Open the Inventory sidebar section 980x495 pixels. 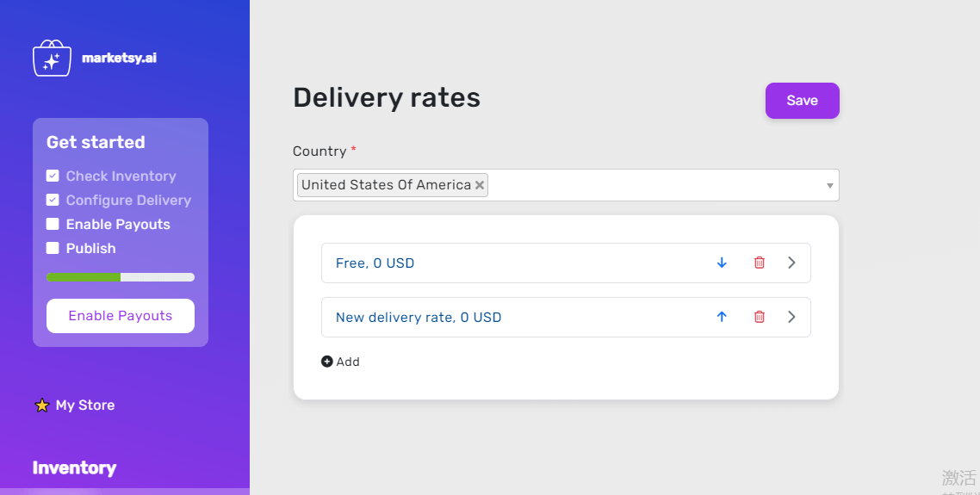click(x=74, y=468)
